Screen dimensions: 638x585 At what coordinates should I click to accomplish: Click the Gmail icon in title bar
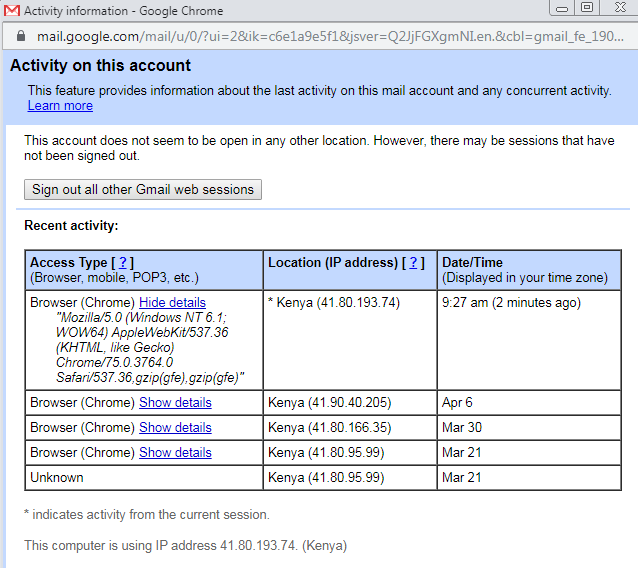coord(11,11)
